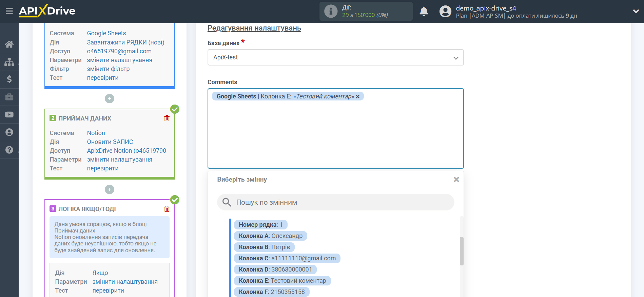Delete the ЛОГІКА ЯКЩО/ТОДІ block
644x297 pixels.
[167, 209]
